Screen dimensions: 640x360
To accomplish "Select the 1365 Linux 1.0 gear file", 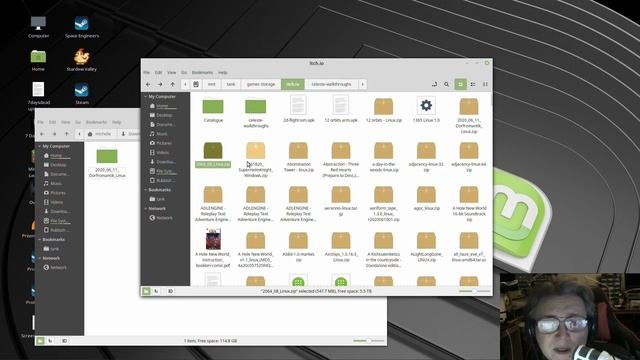I will click(426, 109).
